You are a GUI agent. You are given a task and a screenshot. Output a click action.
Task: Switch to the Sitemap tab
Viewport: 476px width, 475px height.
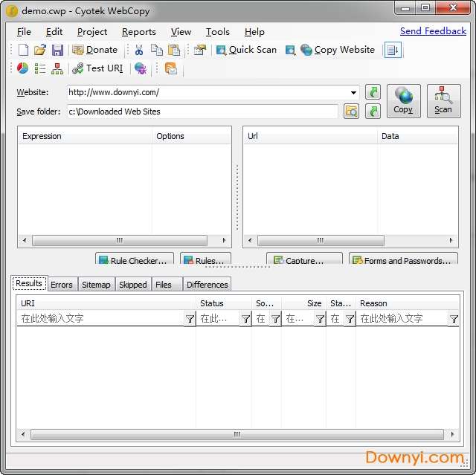(96, 285)
